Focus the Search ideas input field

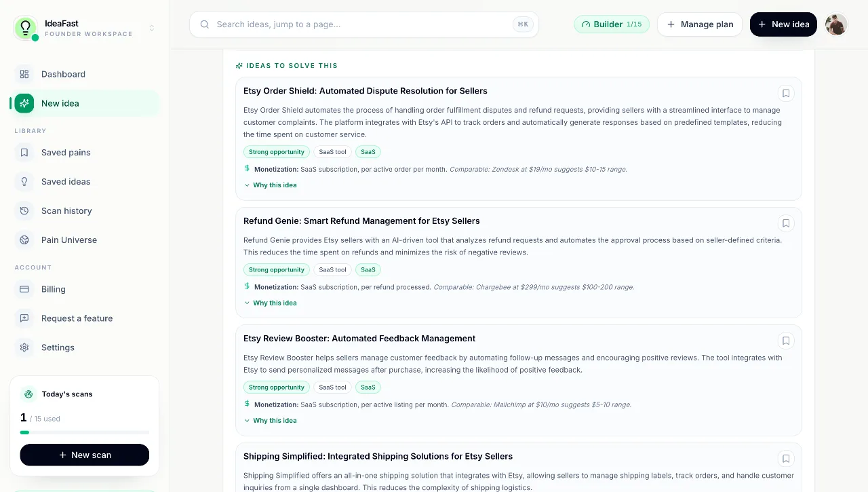pos(364,24)
